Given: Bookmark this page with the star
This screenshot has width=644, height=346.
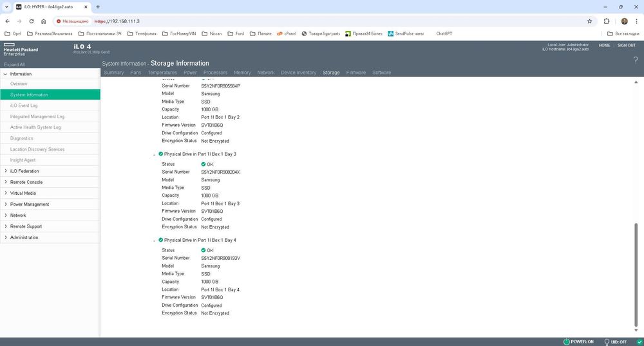Looking at the screenshot, I should [589, 21].
